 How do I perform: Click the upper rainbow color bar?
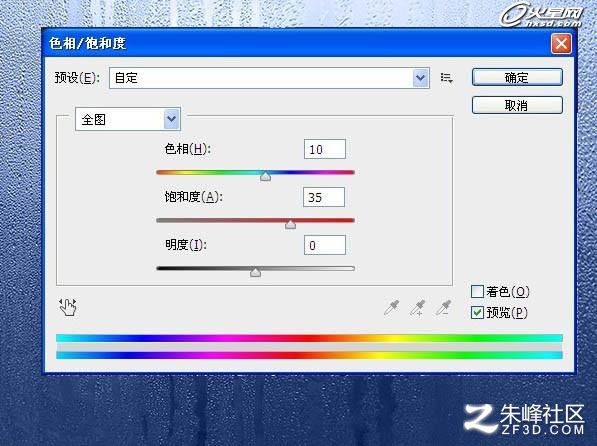click(x=309, y=338)
